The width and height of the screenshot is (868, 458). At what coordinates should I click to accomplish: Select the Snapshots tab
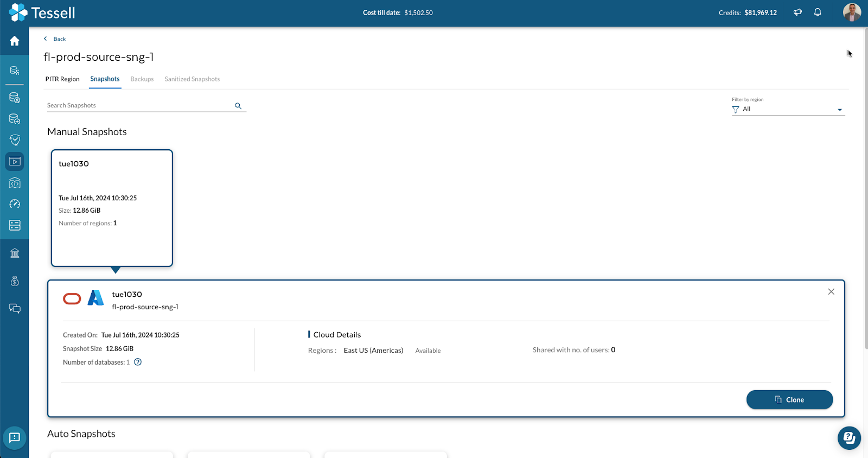(x=105, y=79)
